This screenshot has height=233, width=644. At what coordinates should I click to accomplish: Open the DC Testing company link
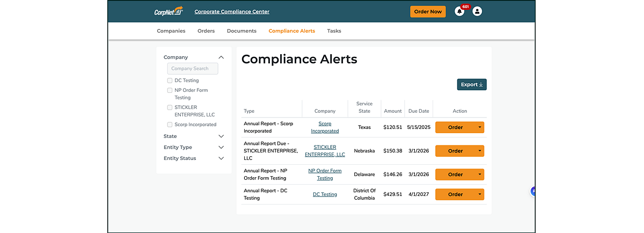coord(325,194)
